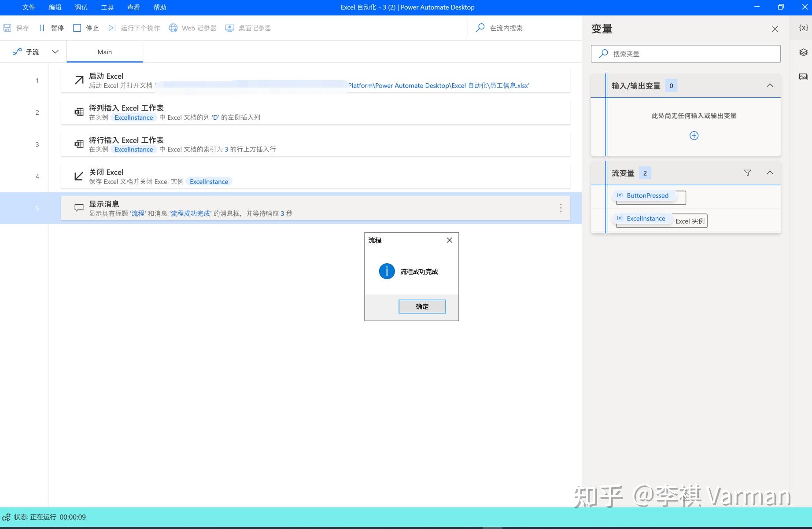The width and height of the screenshot is (812, 529).
Task: Open the Web 记录器 tool
Action: [x=173, y=27]
